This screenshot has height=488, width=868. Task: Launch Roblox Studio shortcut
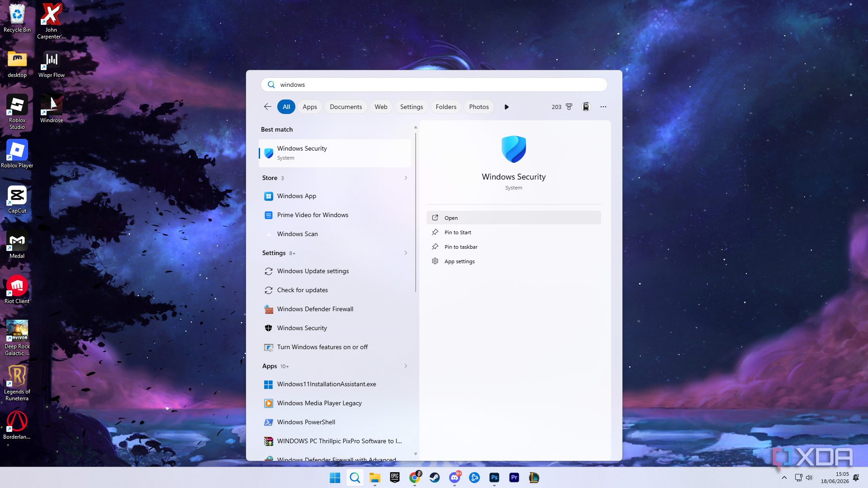tap(17, 112)
